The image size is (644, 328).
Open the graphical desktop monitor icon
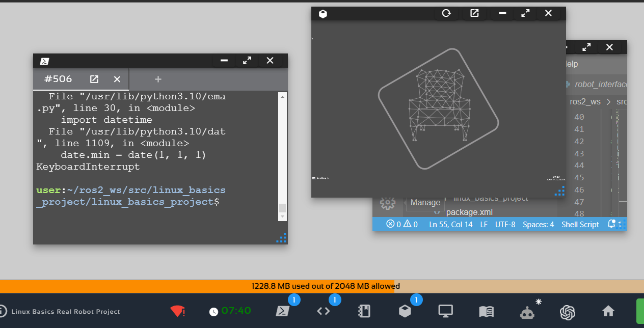446,311
